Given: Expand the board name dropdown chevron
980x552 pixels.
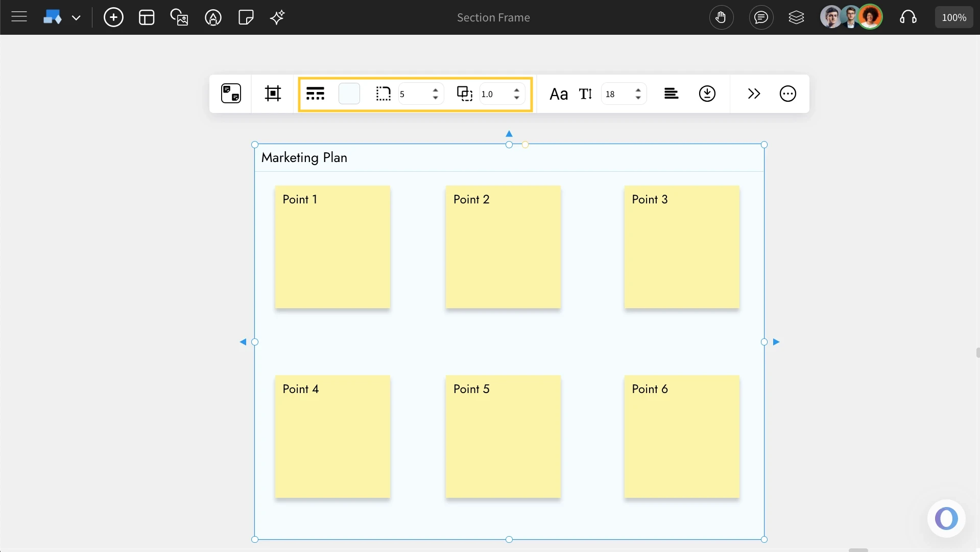Looking at the screenshot, I should 77,17.
